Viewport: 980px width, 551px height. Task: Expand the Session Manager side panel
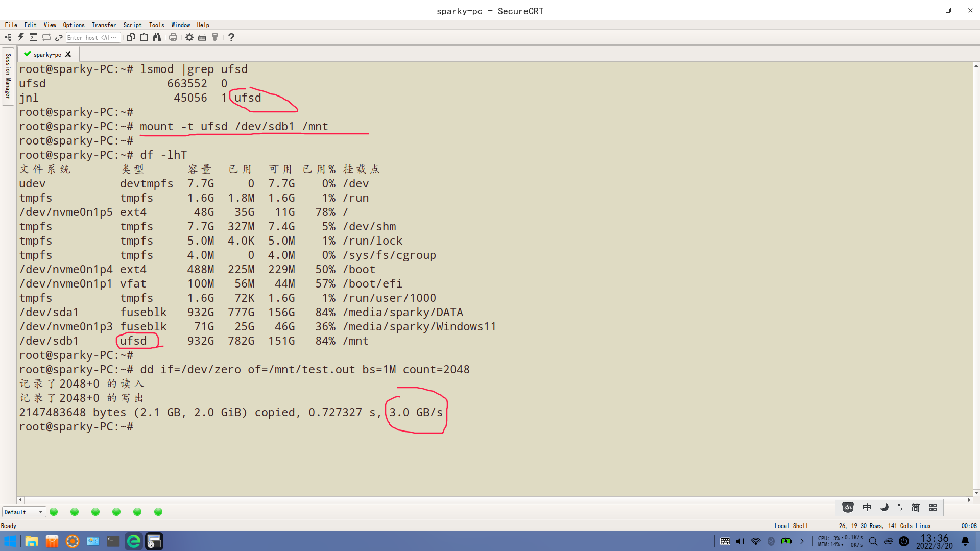(x=8, y=77)
